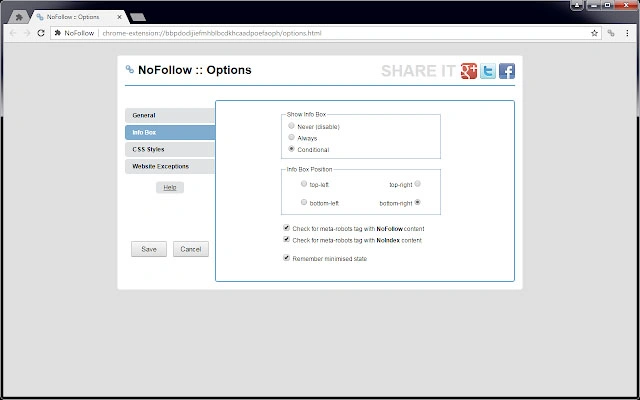Image resolution: width=640 pixels, height=400 pixels.
Task: Select the Never (disable) radio option
Action: click(291, 126)
